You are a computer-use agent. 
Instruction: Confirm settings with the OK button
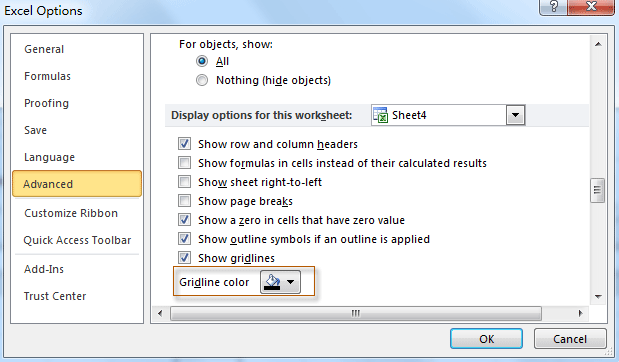pos(486,339)
